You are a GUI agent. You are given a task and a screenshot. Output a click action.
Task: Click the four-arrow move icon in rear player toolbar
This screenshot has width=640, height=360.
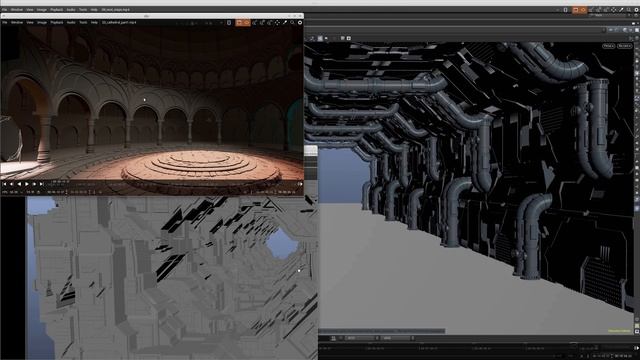click(x=613, y=10)
